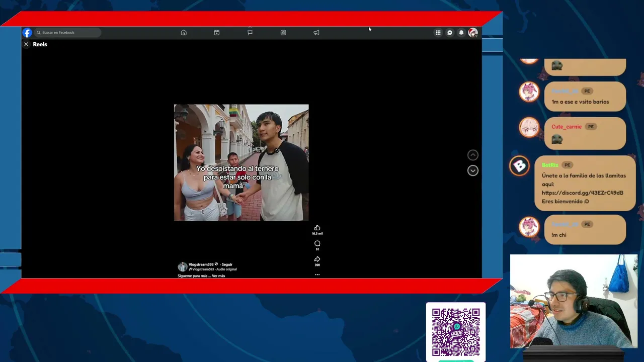This screenshot has height=362, width=644.
Task: Open the Pages flag tab
Action: [250, 33]
